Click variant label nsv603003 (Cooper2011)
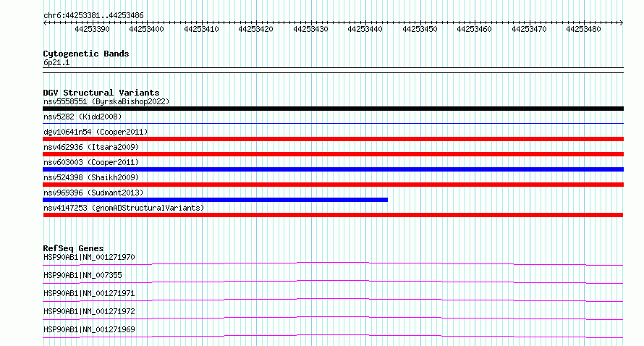The image size is (644, 346). [x=91, y=162]
